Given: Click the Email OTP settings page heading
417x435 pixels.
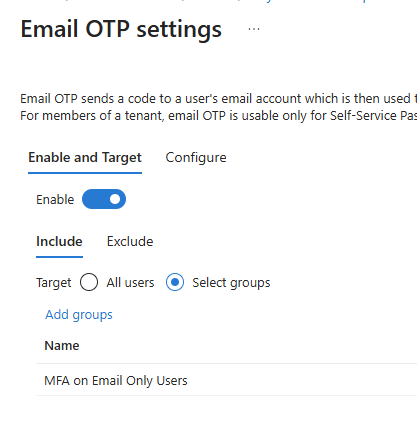Looking at the screenshot, I should (121, 29).
